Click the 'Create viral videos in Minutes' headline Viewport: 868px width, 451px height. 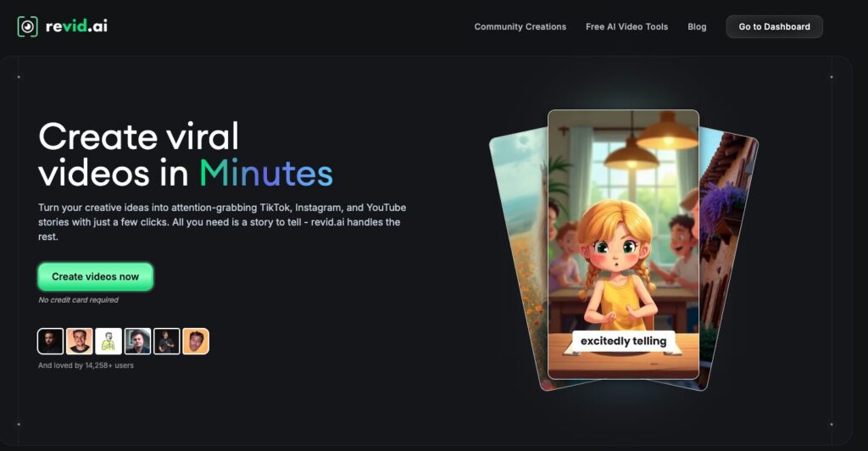coord(186,154)
